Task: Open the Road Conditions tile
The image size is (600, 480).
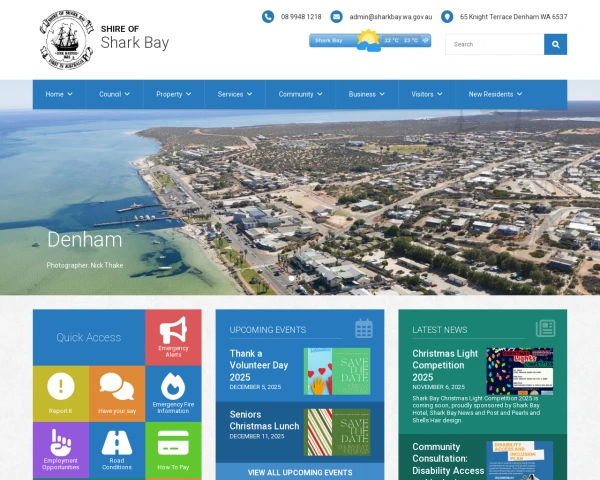Action: (x=117, y=450)
